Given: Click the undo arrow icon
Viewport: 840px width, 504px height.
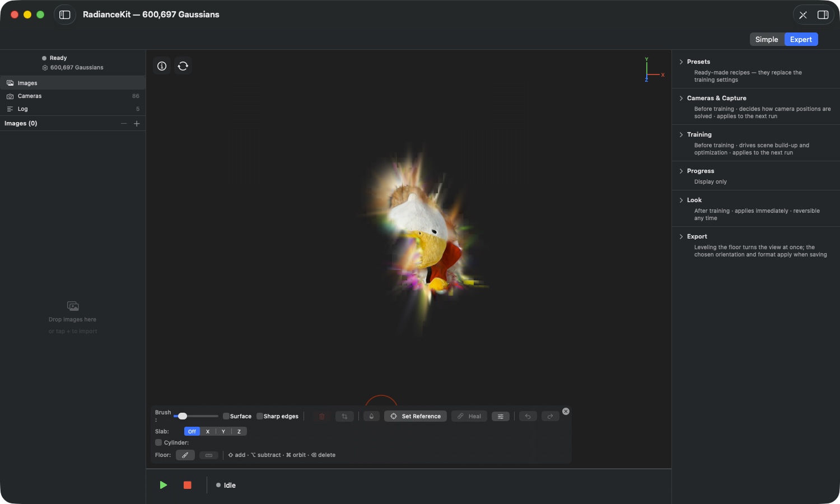Looking at the screenshot, I should [x=528, y=416].
